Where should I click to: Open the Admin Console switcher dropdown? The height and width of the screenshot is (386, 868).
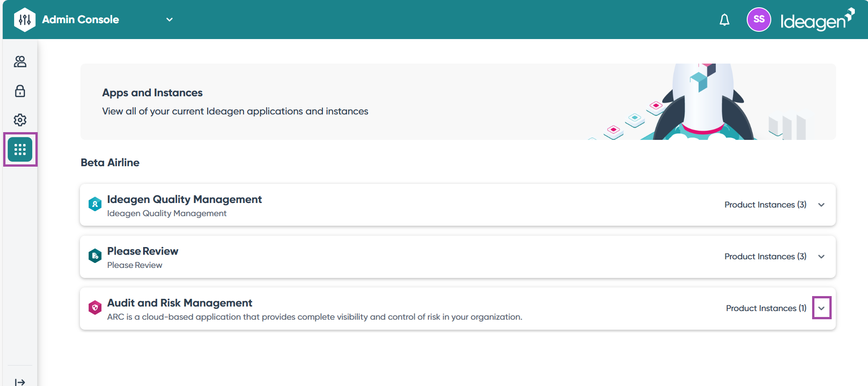(x=169, y=20)
